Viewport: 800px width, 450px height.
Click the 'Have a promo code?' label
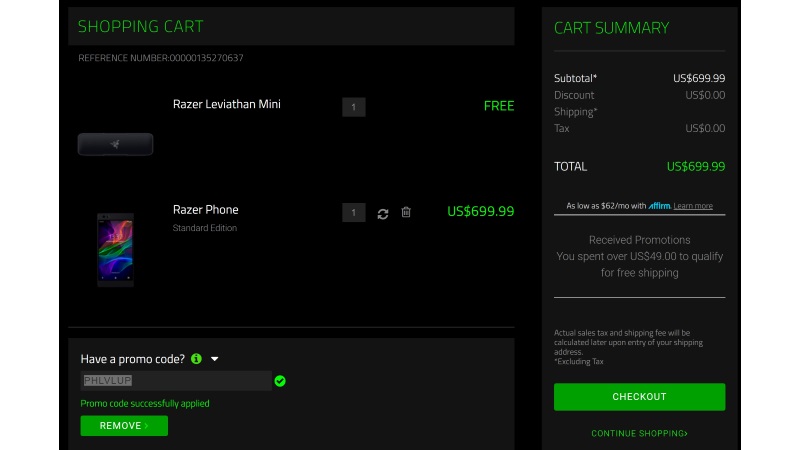point(132,358)
